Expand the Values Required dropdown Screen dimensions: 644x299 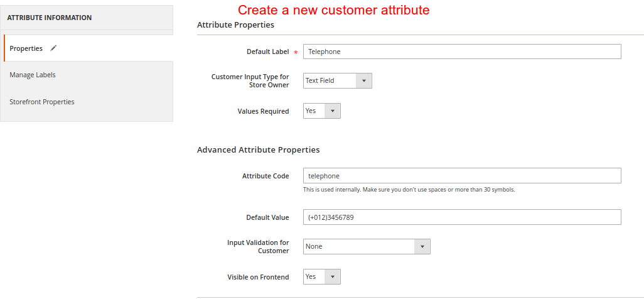click(321, 111)
